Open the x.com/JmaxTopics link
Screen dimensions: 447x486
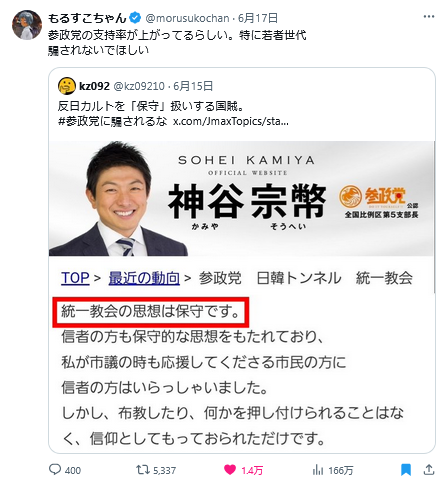231,121
